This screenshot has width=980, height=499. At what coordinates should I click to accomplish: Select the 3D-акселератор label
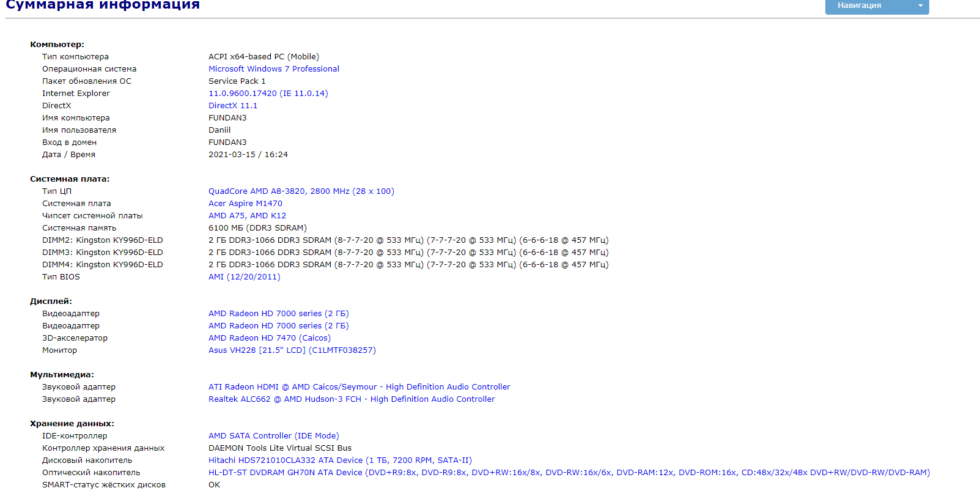point(75,338)
